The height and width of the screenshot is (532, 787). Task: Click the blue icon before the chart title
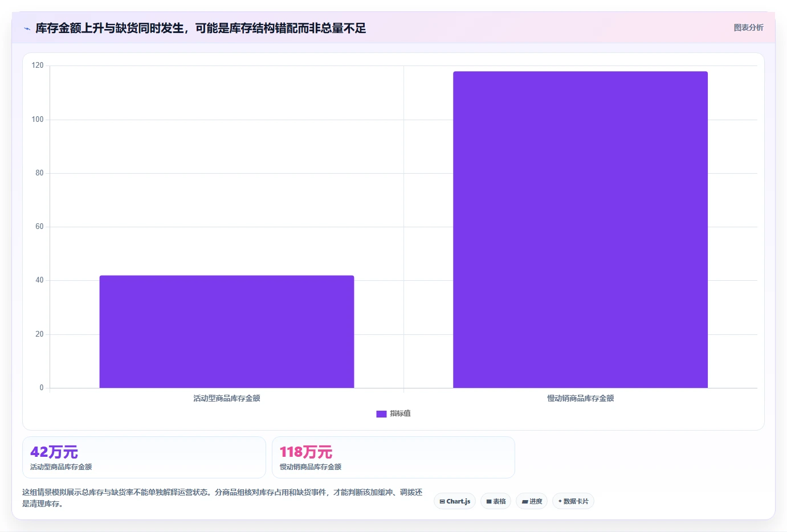coord(27,28)
